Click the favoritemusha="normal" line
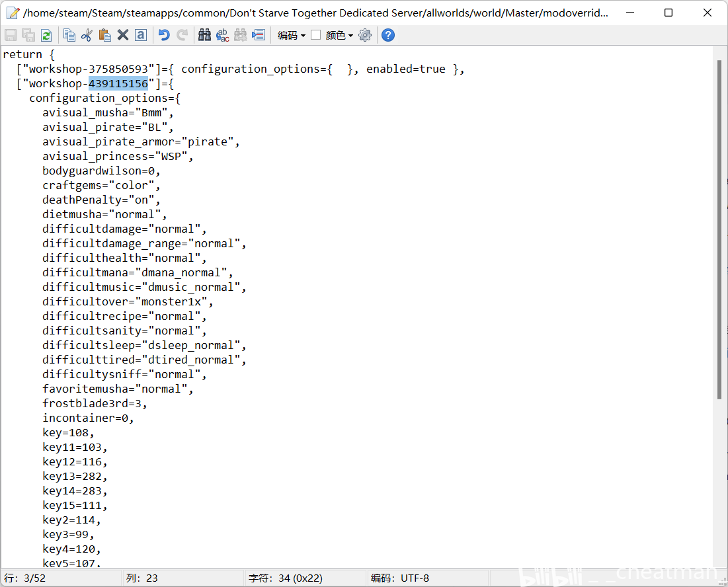 tap(118, 389)
